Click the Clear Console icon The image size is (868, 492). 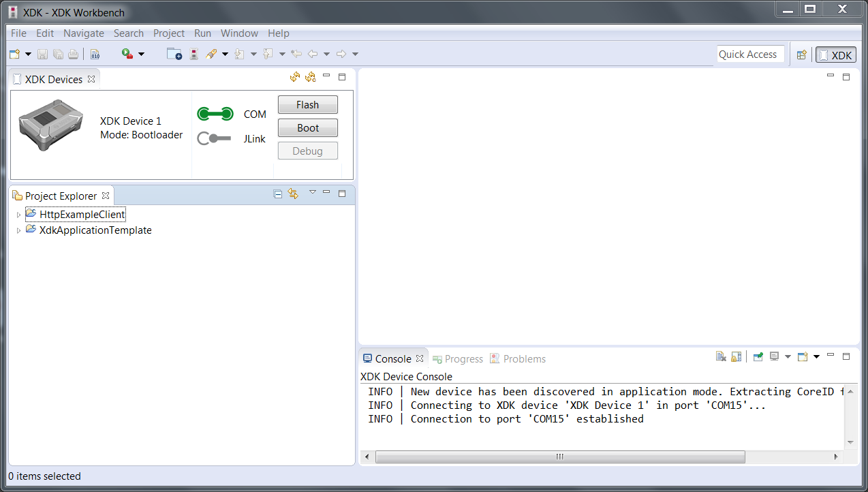point(721,356)
